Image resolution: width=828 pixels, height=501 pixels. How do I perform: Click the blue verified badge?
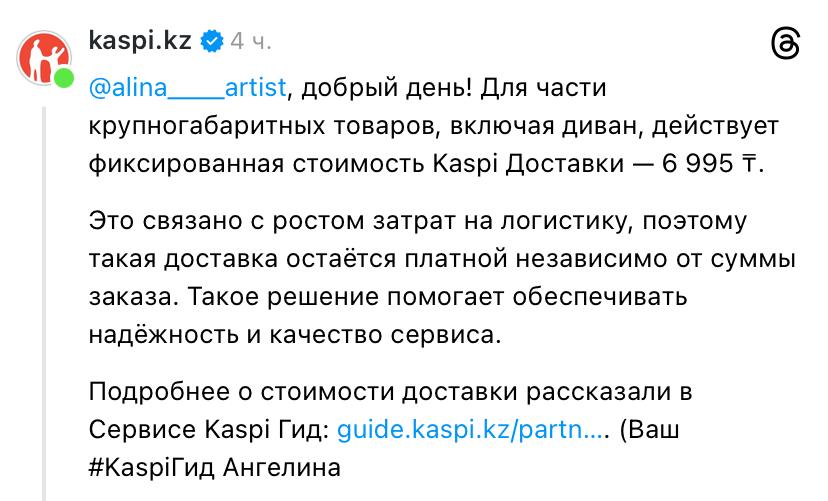[212, 42]
